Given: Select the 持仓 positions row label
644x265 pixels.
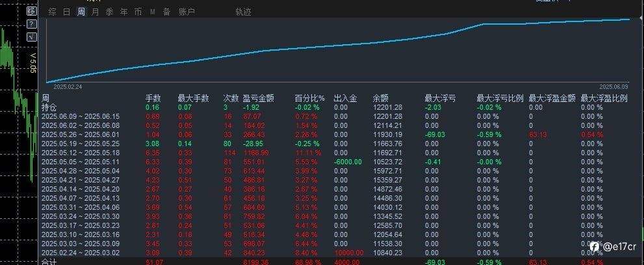Looking at the screenshot, I should [x=49, y=107].
